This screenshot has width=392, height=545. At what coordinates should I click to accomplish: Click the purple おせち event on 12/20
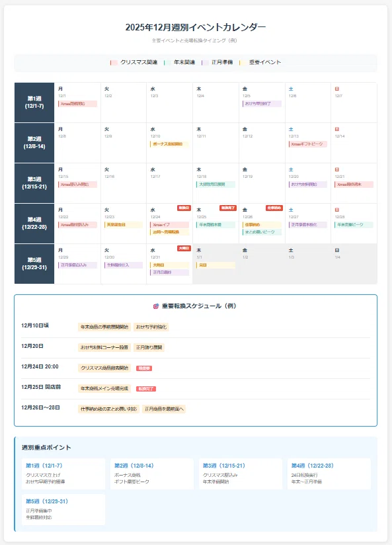308,185
